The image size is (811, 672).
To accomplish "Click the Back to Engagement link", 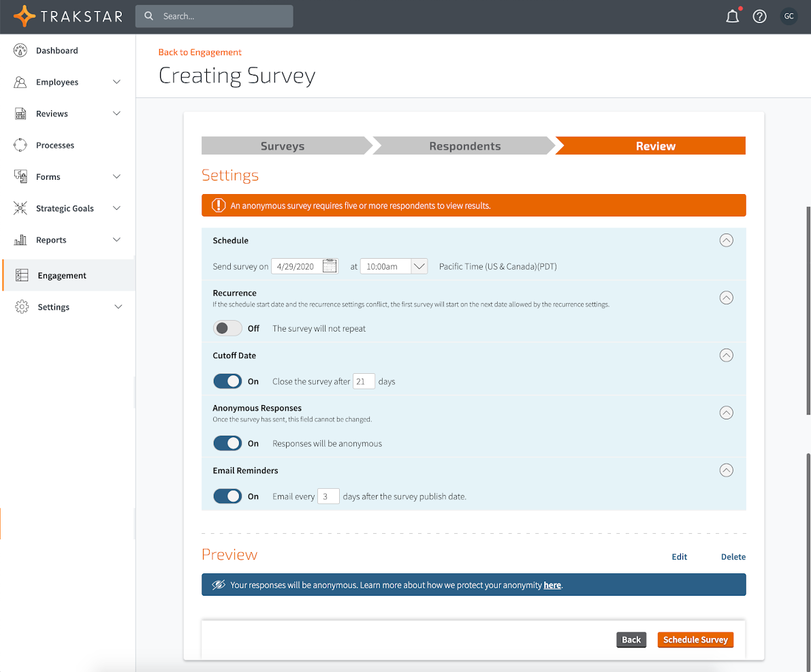I will pos(200,52).
